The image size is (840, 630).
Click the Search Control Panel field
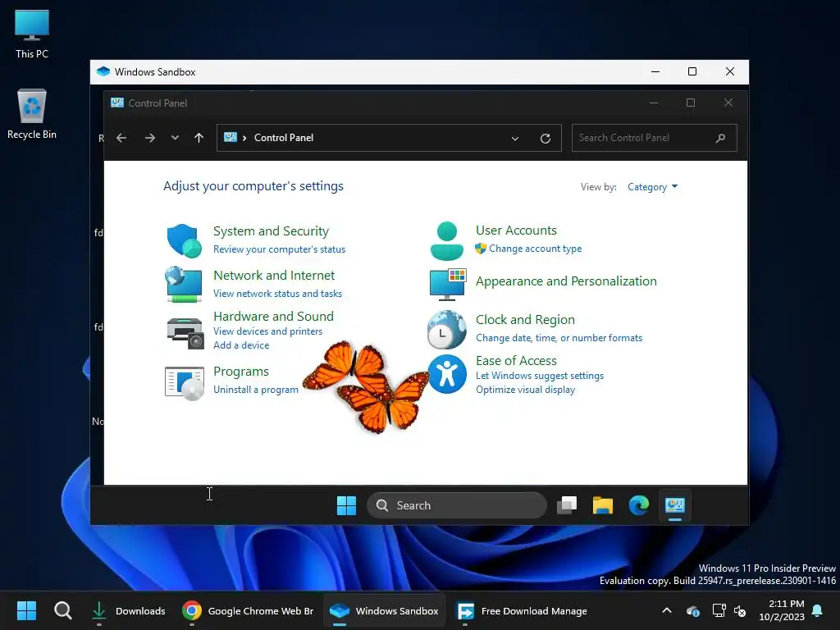click(654, 138)
